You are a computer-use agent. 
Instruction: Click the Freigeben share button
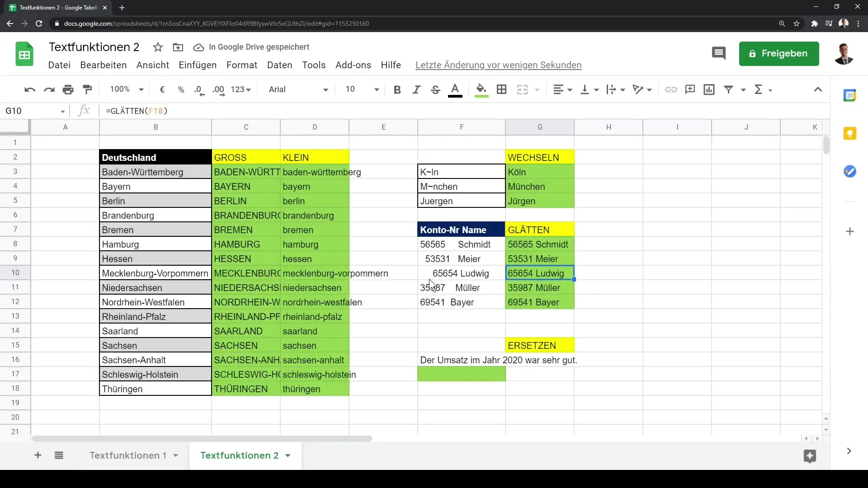[x=778, y=54]
